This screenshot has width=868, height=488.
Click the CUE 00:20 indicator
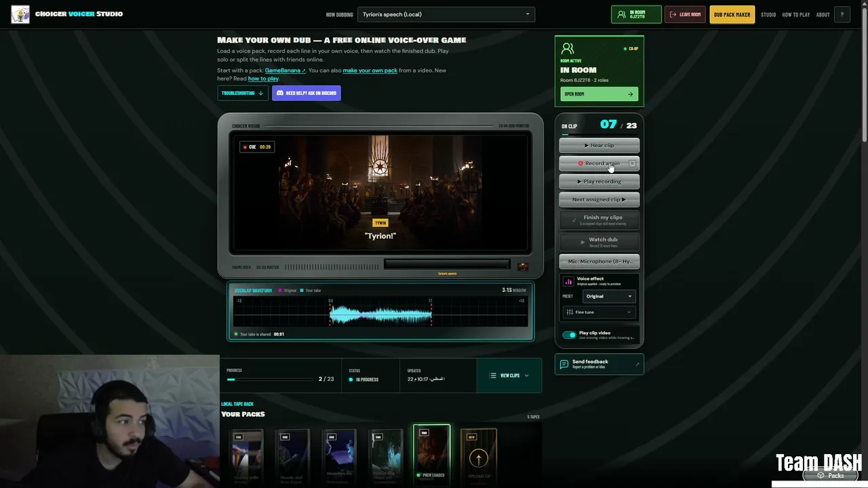click(x=257, y=147)
